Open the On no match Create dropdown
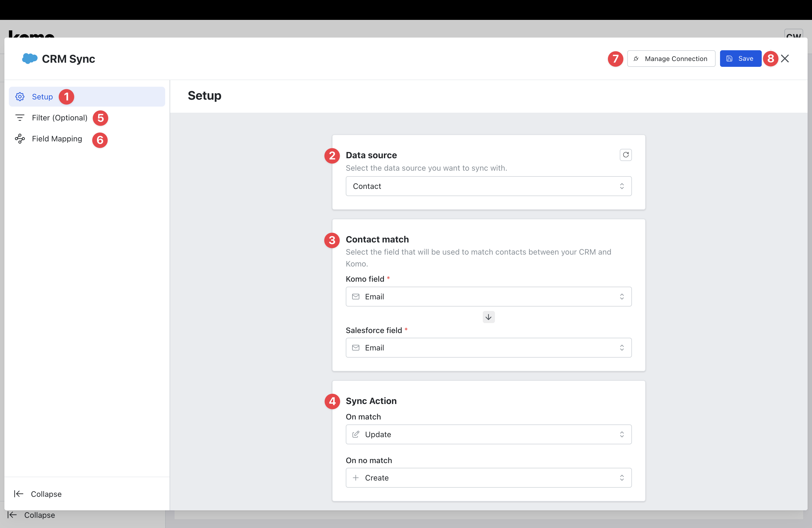This screenshot has width=812, height=528. (x=488, y=478)
